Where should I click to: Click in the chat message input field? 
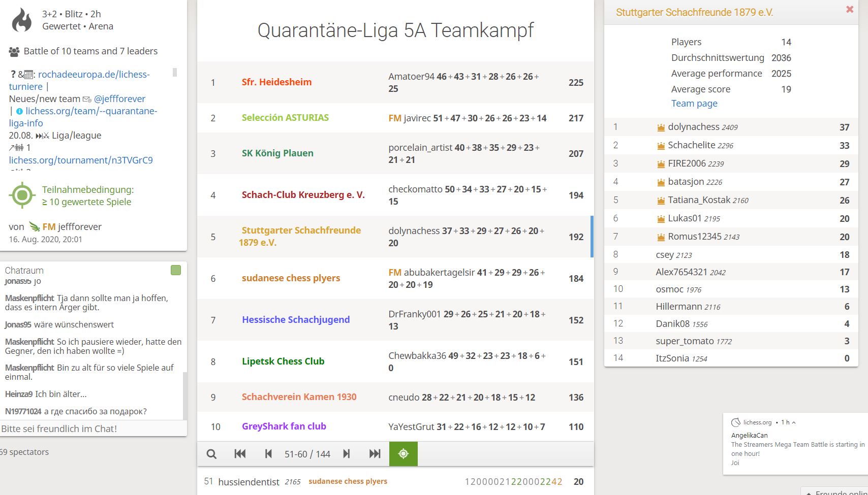94,428
